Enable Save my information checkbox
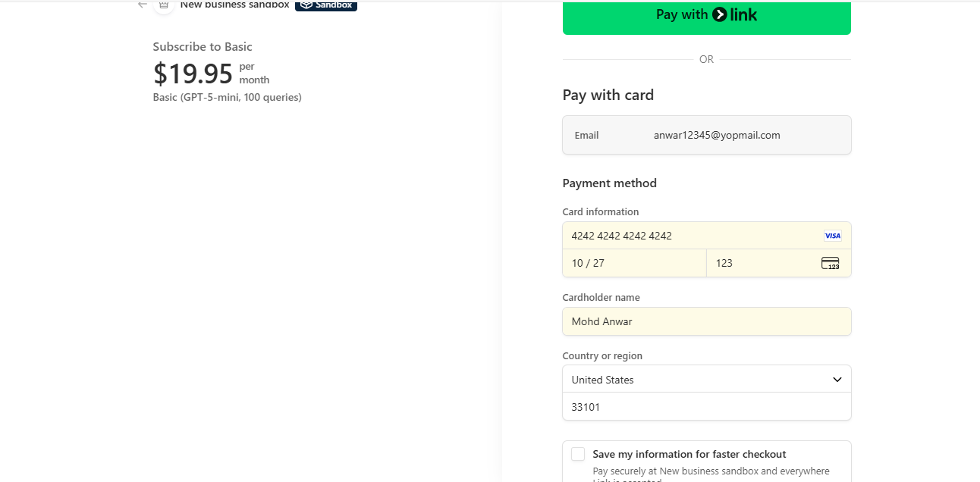Screen dimensions: 980x482 (x=578, y=454)
